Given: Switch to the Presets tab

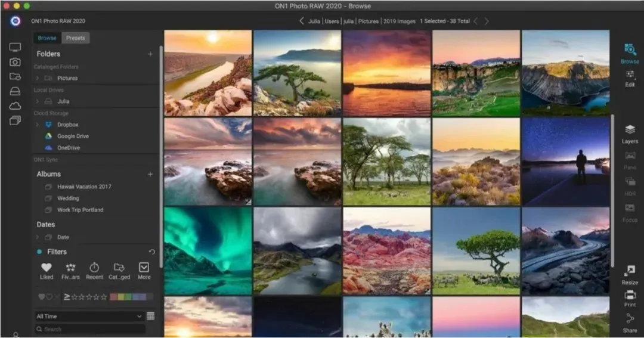Looking at the screenshot, I should [76, 38].
